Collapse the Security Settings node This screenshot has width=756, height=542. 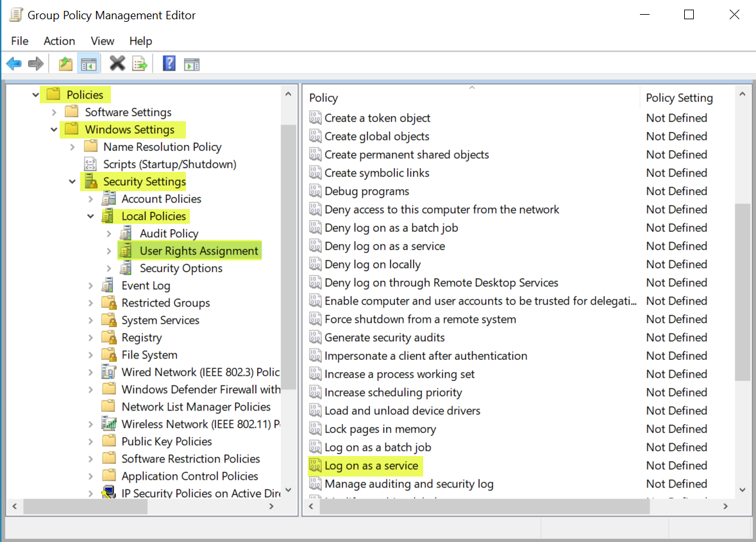coord(72,182)
